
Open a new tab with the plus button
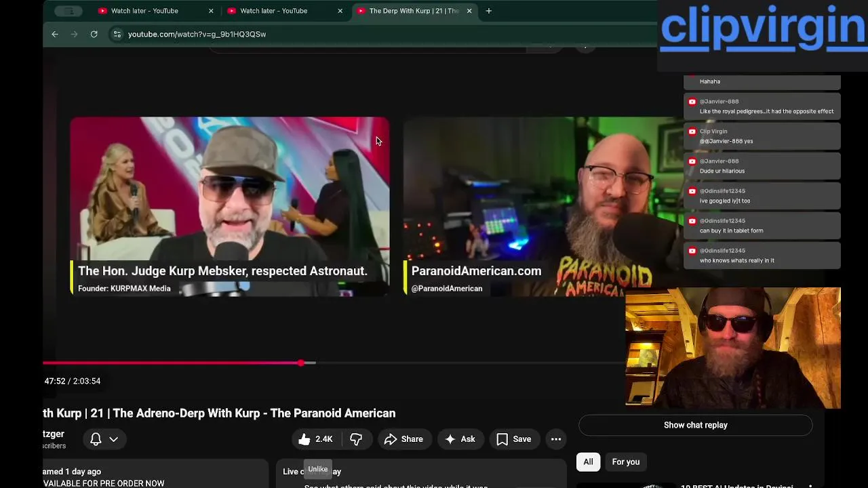(x=488, y=11)
